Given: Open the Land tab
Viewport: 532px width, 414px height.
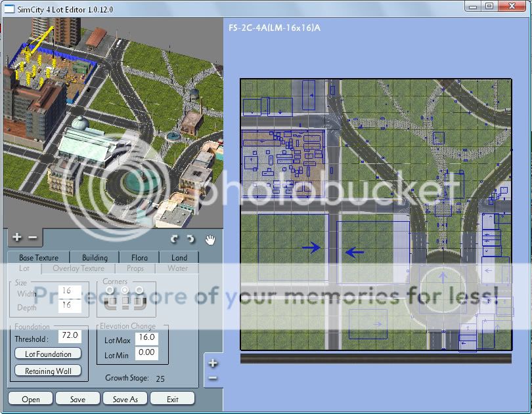Looking at the screenshot, I should 179,258.
